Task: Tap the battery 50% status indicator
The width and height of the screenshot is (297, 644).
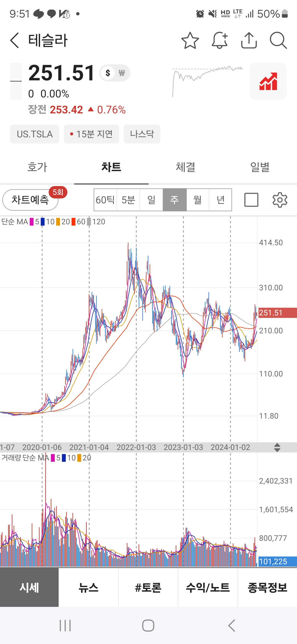Action: click(x=273, y=14)
